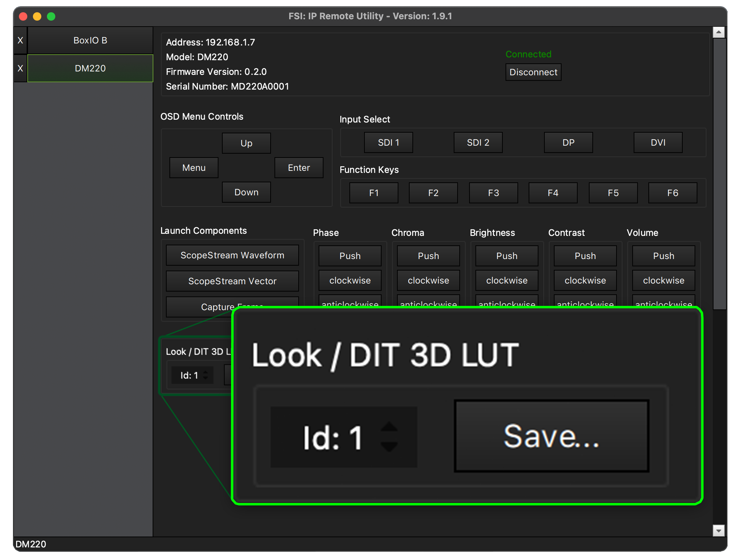Turn Volume clockwise
This screenshot has width=738, height=560.
click(663, 280)
